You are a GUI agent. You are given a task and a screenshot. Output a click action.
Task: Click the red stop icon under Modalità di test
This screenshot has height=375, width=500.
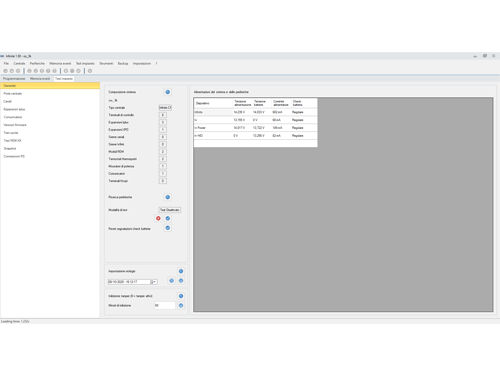pyautogui.click(x=158, y=218)
